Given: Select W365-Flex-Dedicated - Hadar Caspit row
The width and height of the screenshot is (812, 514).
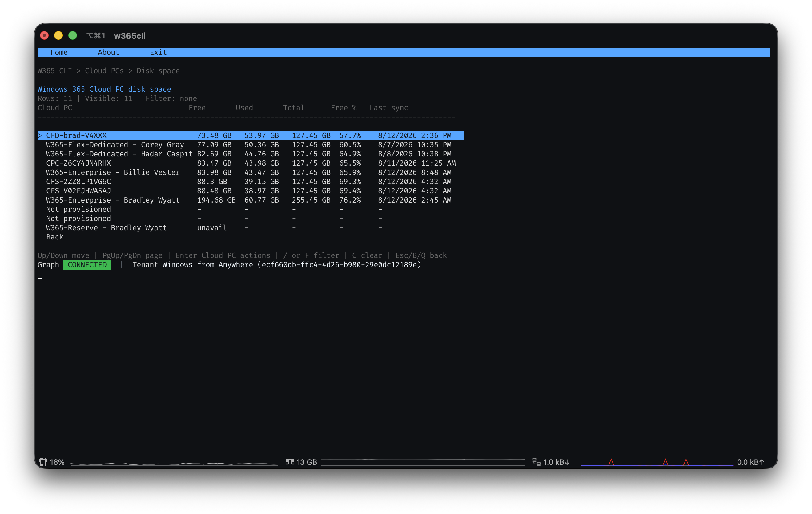Looking at the screenshot, I should pyautogui.click(x=251, y=154).
